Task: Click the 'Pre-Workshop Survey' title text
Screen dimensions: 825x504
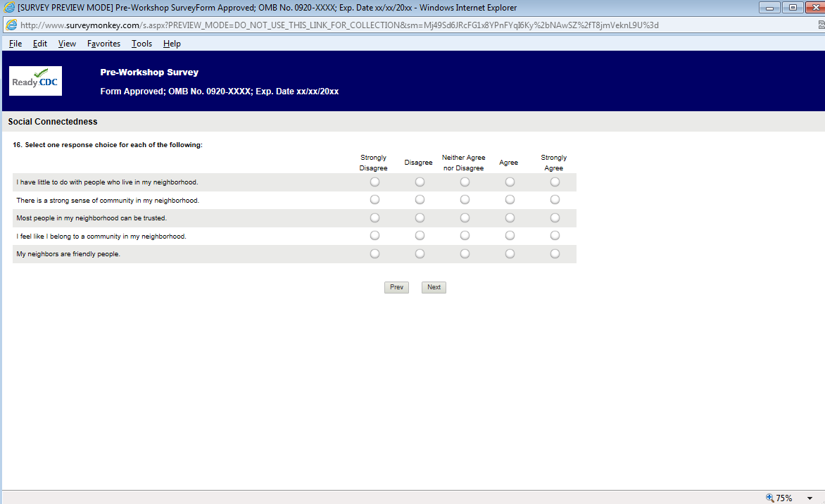Action: (x=149, y=73)
